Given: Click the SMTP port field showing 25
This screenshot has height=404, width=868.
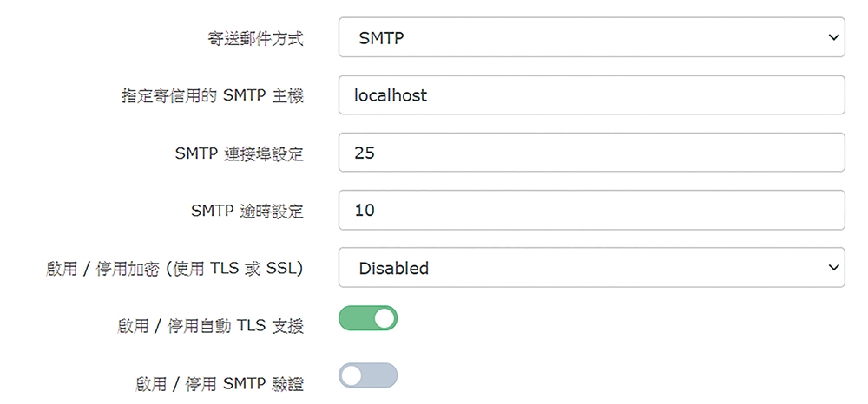Looking at the screenshot, I should click(591, 152).
